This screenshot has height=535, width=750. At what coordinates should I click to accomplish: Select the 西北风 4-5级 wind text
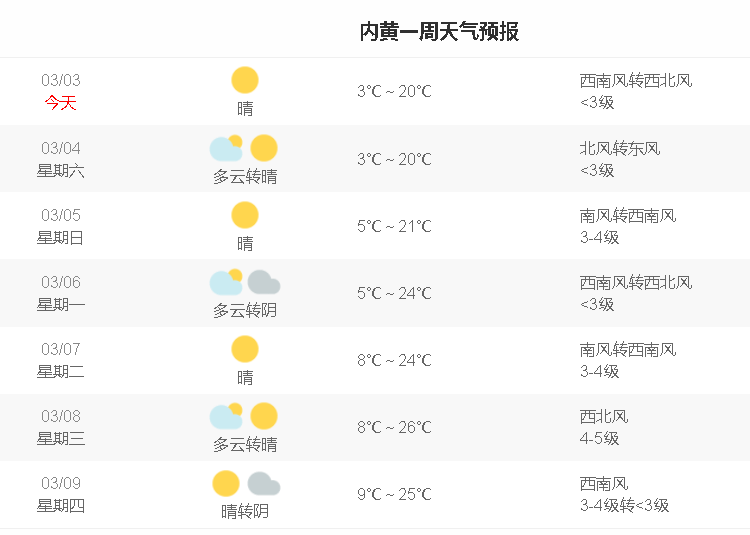pos(604,427)
